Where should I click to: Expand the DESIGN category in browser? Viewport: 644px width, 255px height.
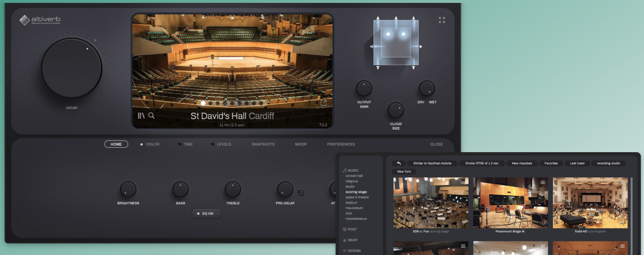(x=351, y=250)
